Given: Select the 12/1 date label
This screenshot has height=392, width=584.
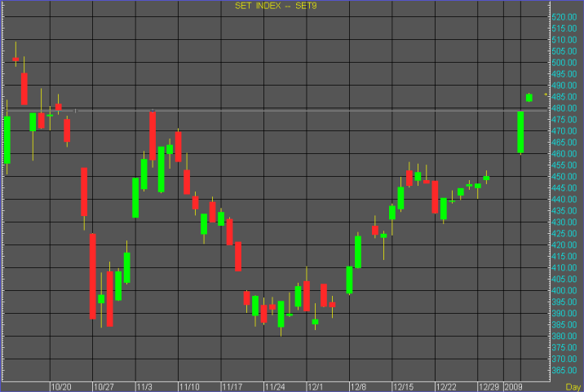Looking at the screenshot, I should (316, 387).
